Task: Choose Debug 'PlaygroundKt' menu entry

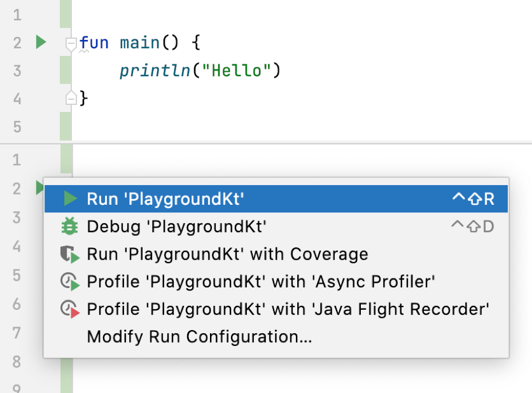Action: [176, 226]
